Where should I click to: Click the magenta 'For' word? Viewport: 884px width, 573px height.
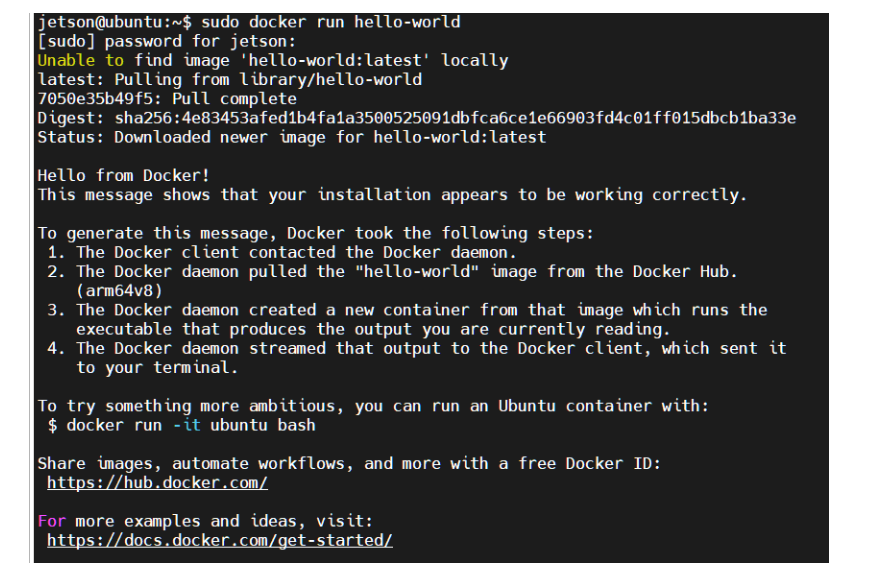click(52, 521)
